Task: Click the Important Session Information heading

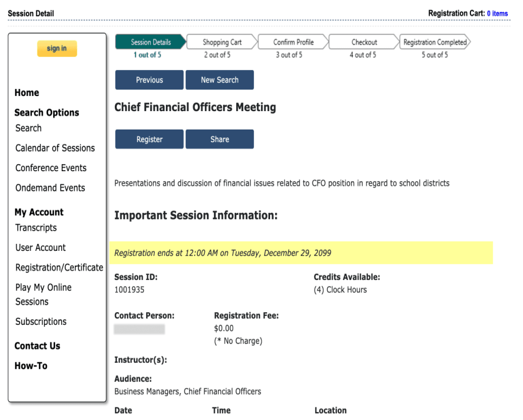Action: click(196, 215)
